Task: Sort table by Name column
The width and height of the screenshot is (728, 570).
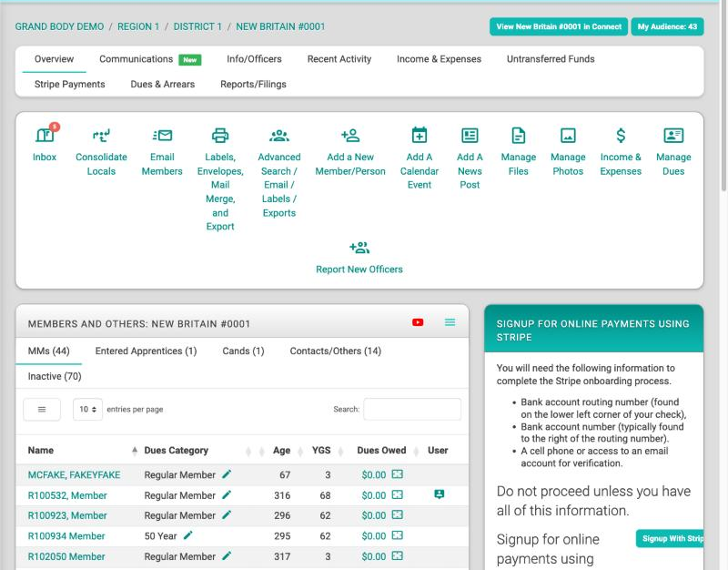Action: pyautogui.click(x=41, y=450)
